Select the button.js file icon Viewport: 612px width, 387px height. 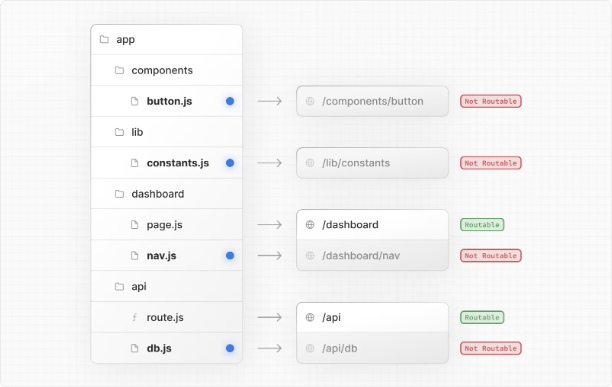(135, 101)
